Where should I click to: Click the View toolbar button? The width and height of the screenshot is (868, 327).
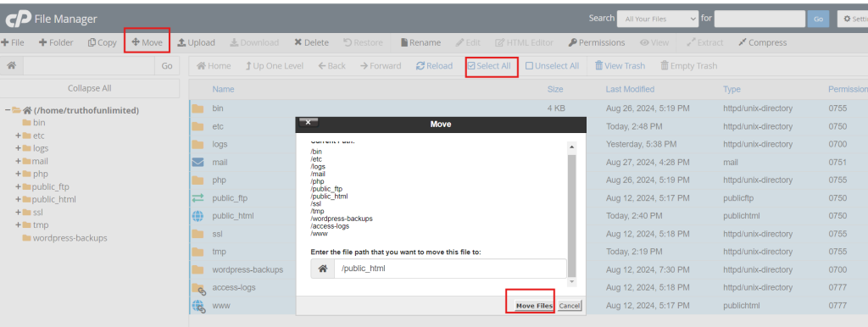[654, 42]
